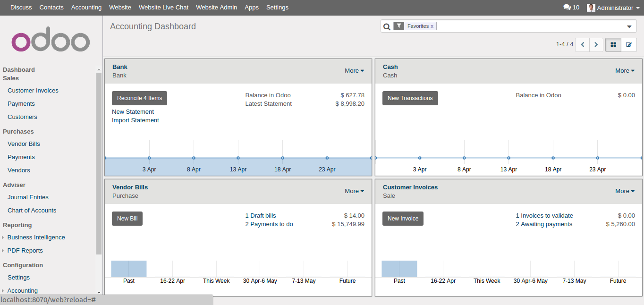Open the Accounting top menu
644x305 pixels.
[86, 8]
